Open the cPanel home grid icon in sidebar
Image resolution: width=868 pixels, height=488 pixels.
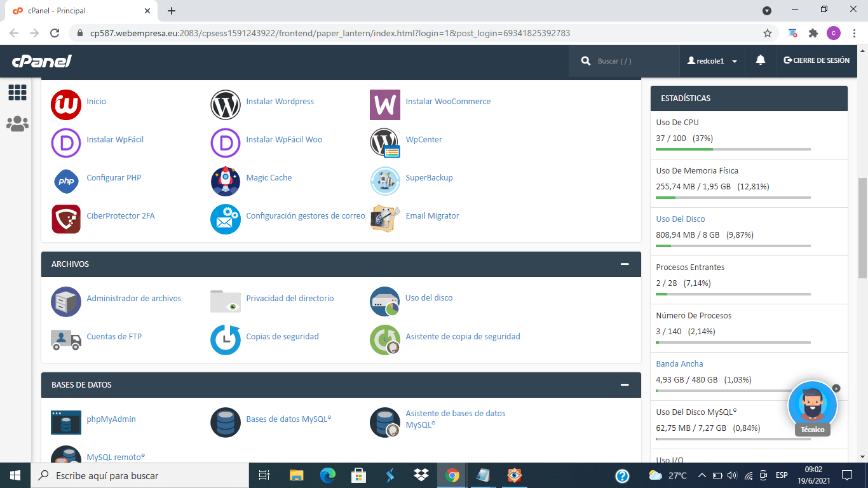[x=17, y=93]
